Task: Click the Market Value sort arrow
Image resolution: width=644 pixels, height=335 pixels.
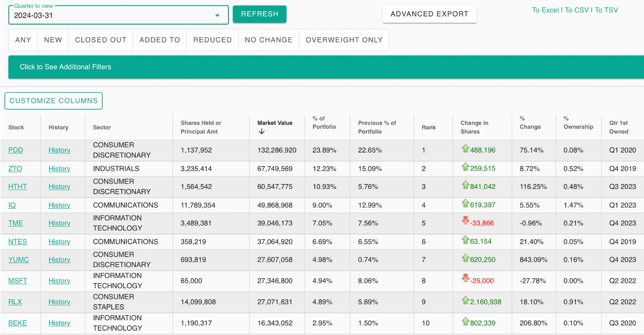Action: pos(261,132)
